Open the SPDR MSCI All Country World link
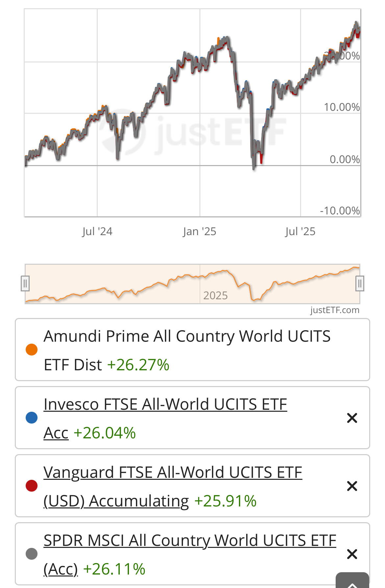Image resolution: width=385 pixels, height=588 pixels. click(190, 541)
